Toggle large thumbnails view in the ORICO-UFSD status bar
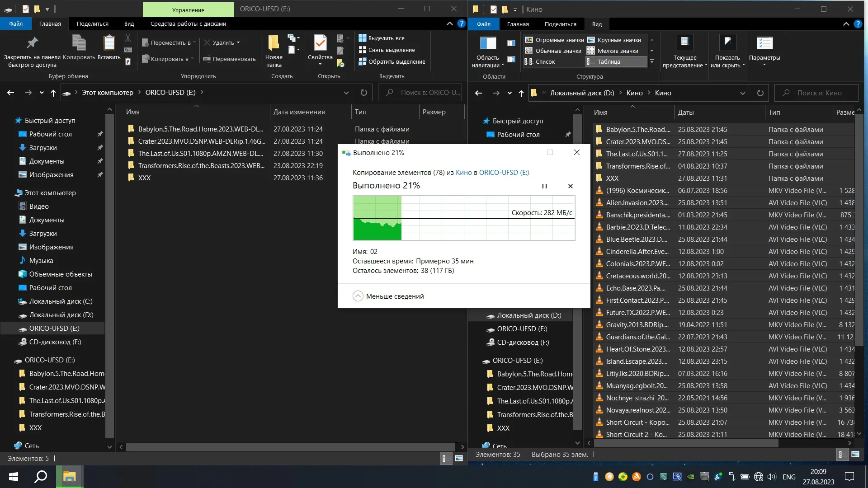Viewport: 868px width, 488px height. pos(459,458)
